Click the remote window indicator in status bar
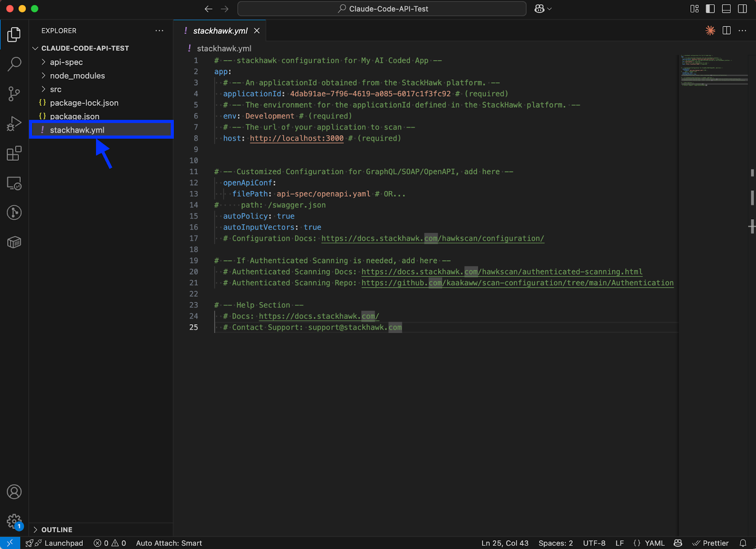 point(10,543)
